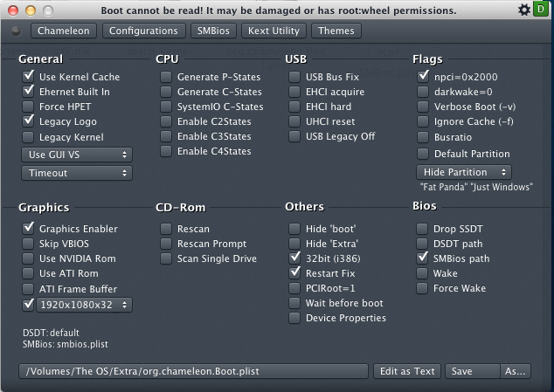Check the CD-Rom Rescan option
Screen dimensions: 554x392
click(x=166, y=229)
